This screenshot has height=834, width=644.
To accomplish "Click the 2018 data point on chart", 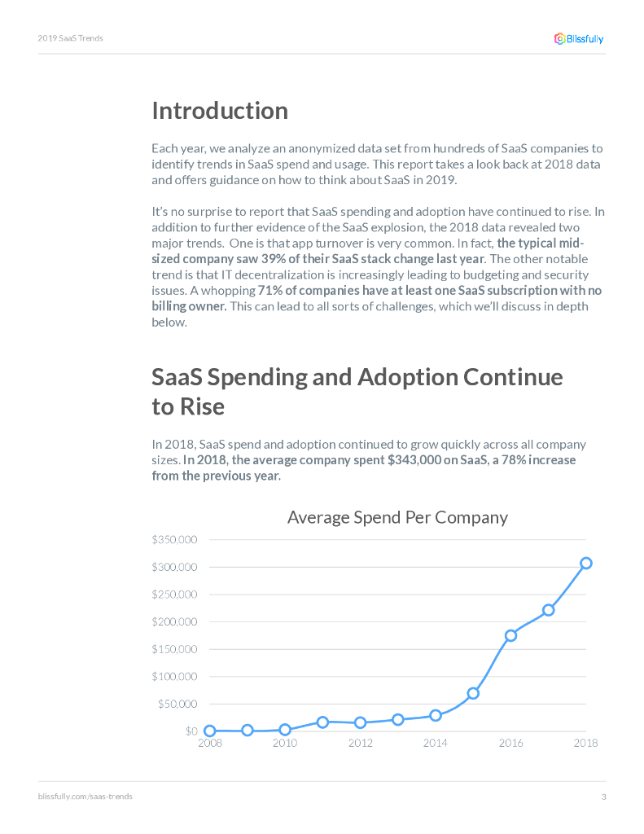I will point(586,563).
